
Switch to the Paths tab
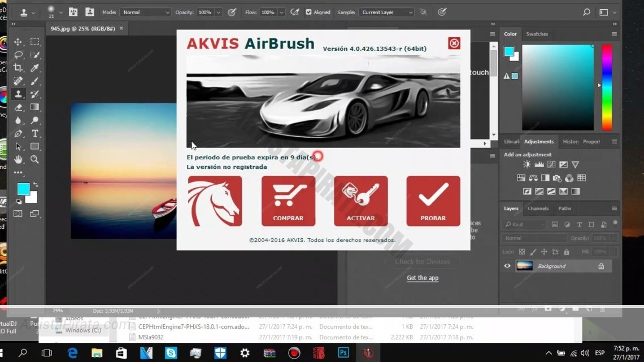(564, 208)
